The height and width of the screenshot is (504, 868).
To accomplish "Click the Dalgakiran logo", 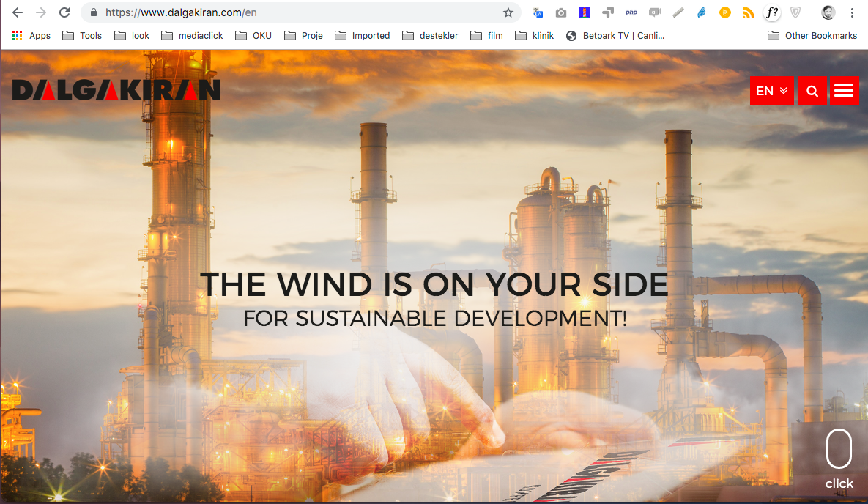I will (115, 89).
